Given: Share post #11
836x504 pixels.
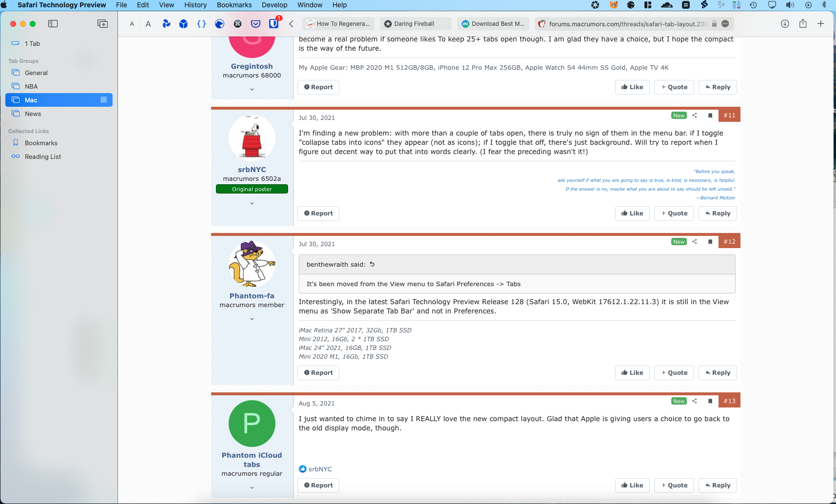Looking at the screenshot, I should click(695, 116).
